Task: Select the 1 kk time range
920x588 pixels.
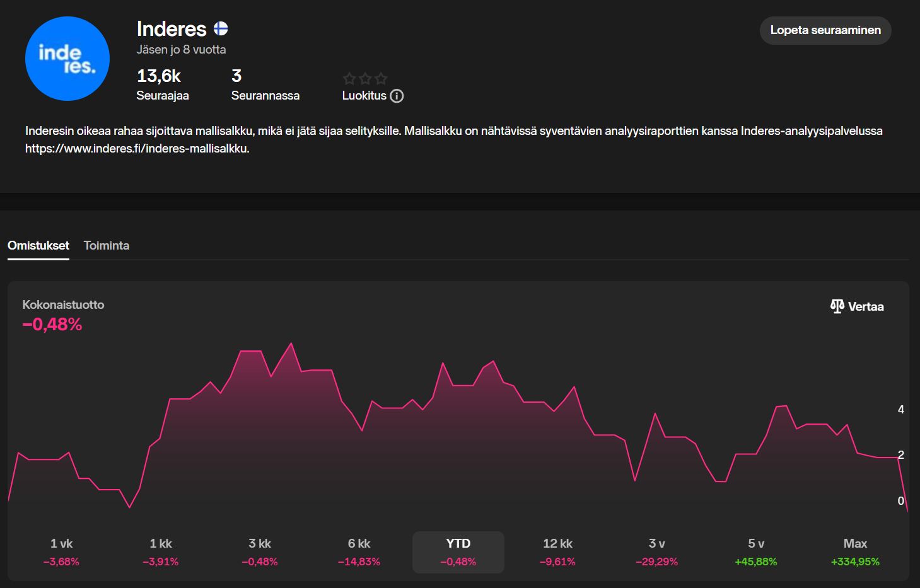Action: click(x=161, y=552)
